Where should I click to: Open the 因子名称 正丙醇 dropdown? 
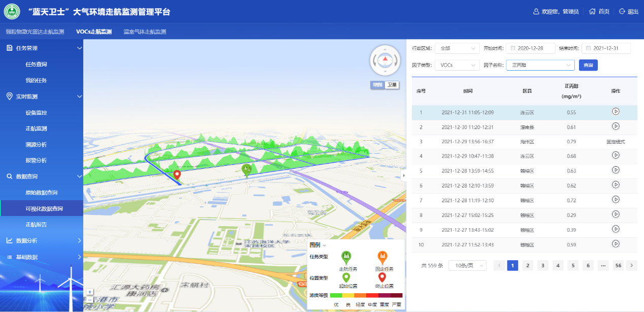(540, 65)
